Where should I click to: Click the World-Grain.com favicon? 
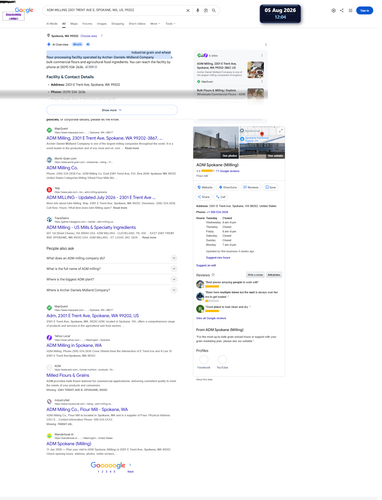tap(49, 160)
